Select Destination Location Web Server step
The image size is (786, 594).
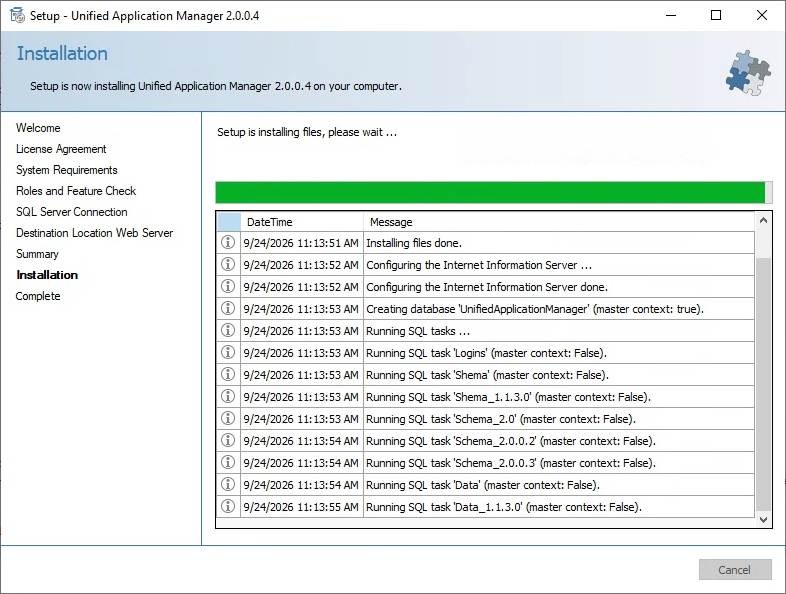[94, 233]
